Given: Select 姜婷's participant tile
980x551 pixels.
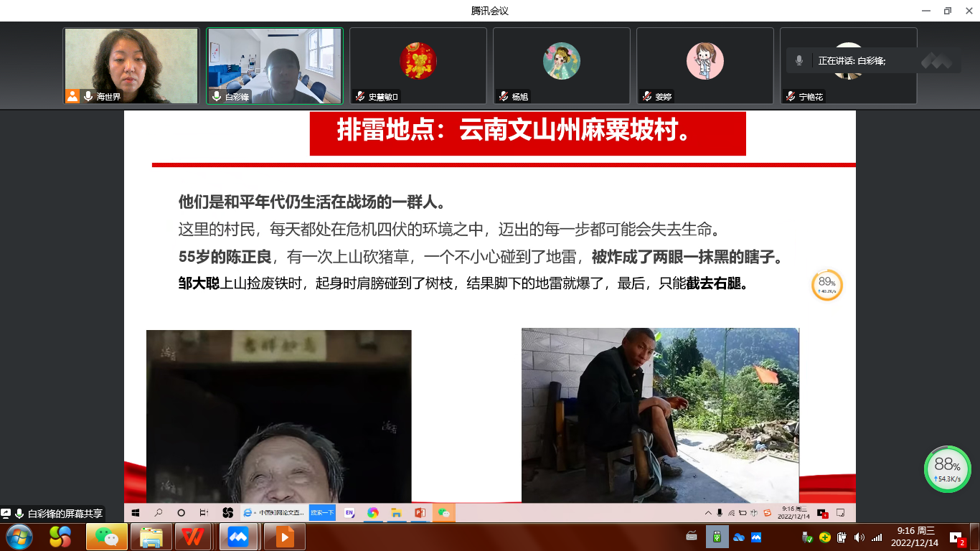Looking at the screenshot, I should click(705, 65).
